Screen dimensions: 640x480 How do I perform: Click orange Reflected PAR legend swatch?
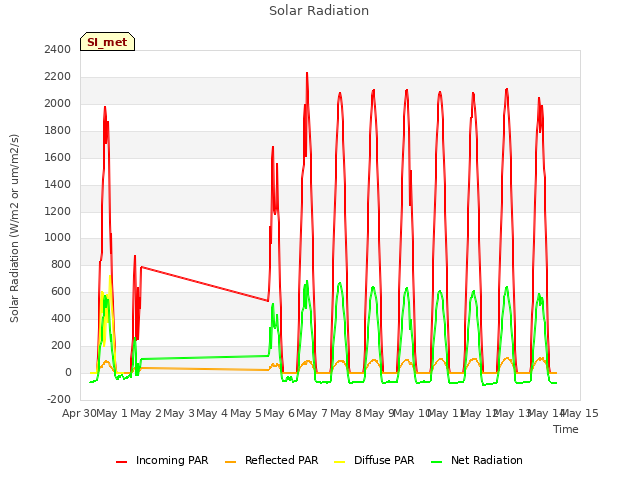[231, 462]
